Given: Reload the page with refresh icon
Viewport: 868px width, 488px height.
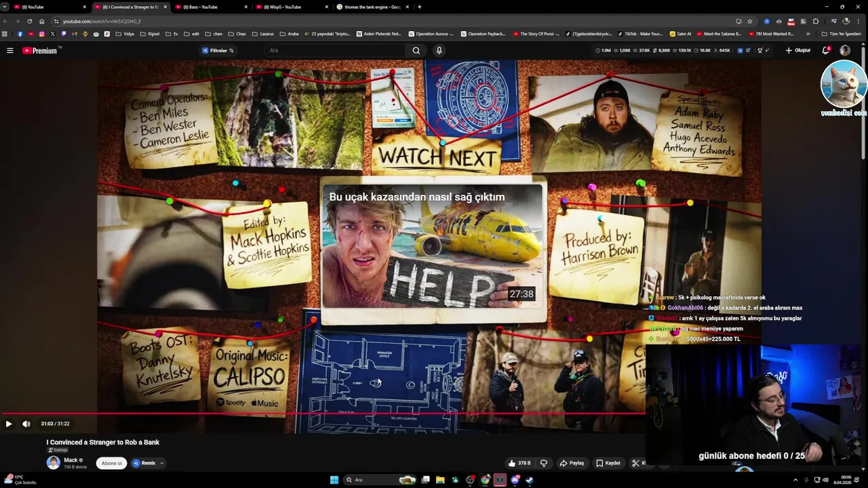Looking at the screenshot, I should (x=29, y=21).
